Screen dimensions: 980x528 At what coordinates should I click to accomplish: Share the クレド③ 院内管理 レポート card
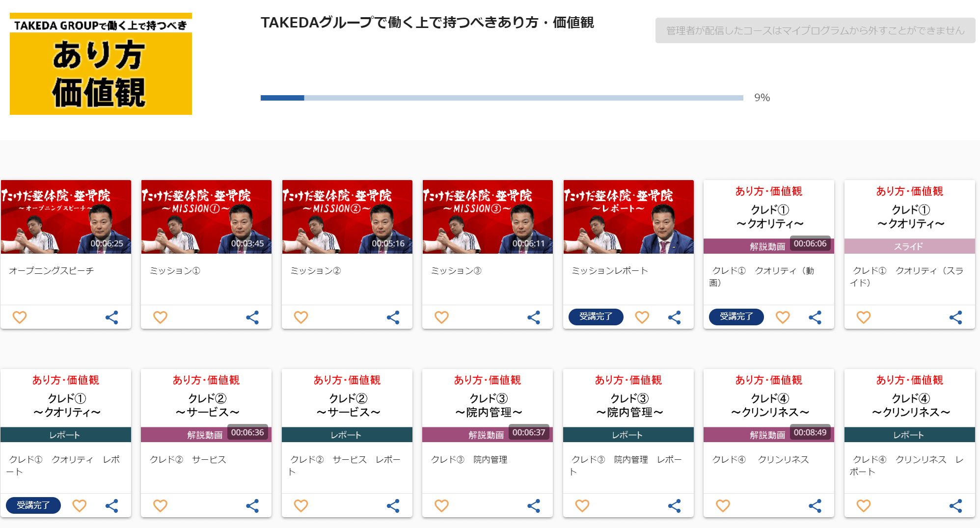click(675, 506)
